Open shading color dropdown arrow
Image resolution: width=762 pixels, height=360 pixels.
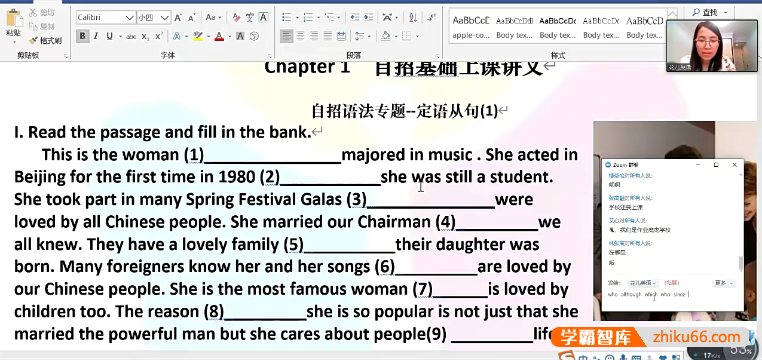click(x=395, y=36)
